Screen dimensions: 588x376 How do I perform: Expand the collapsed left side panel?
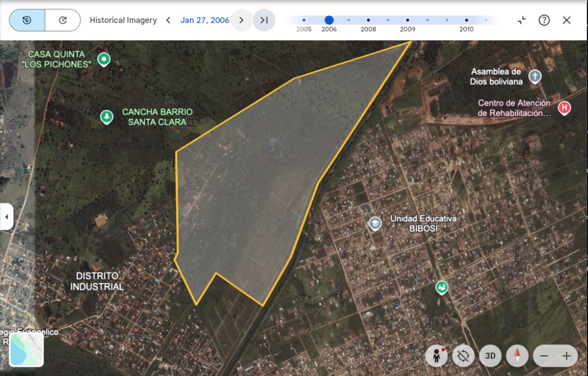[x=6, y=216]
